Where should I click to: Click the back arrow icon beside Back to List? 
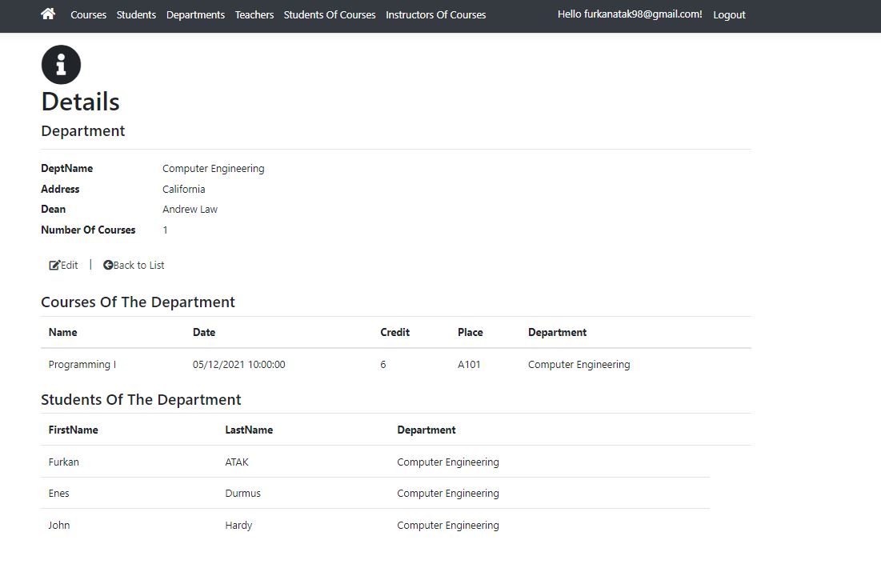tap(109, 265)
